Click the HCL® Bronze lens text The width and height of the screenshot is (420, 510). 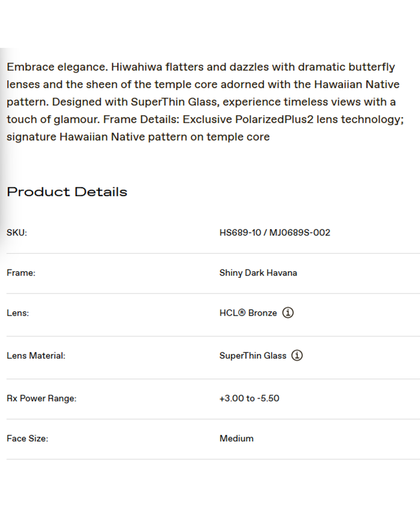(x=248, y=313)
